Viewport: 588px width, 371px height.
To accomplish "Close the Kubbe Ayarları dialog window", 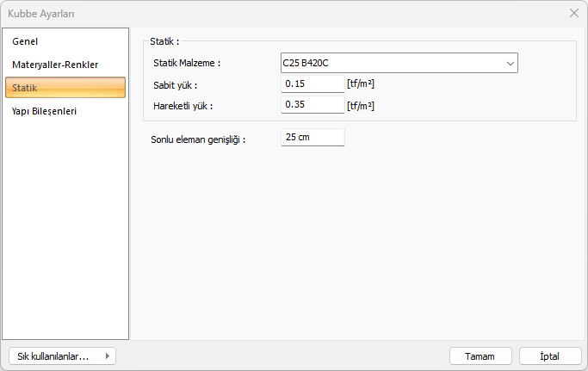I will coord(574,13).
